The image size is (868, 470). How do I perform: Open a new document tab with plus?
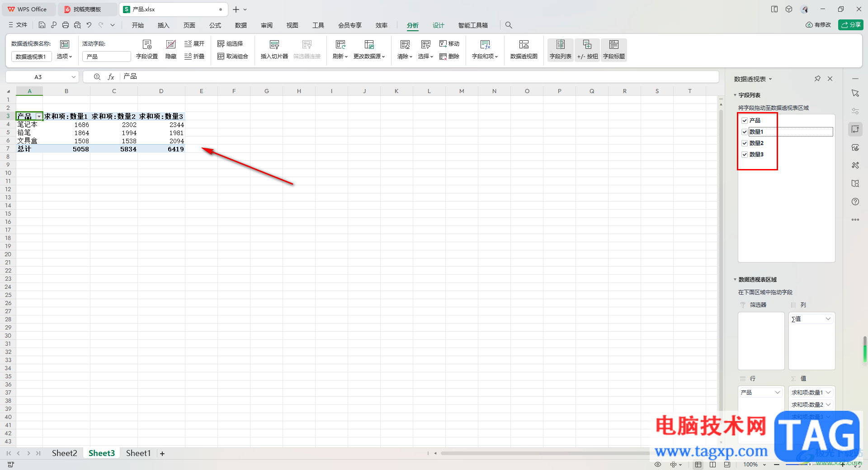[x=236, y=9]
